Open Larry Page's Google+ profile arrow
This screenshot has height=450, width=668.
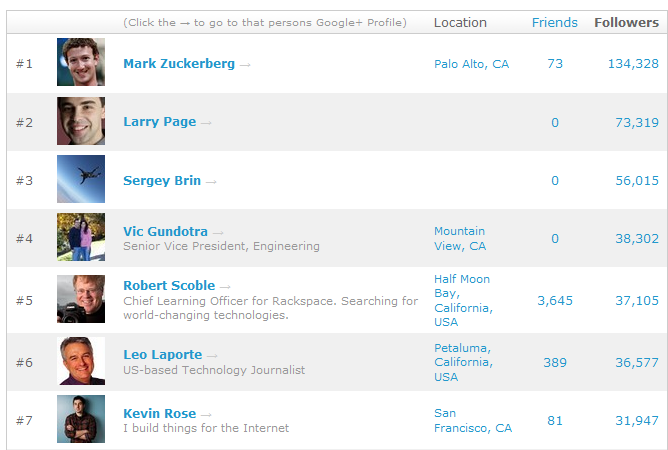click(x=206, y=123)
